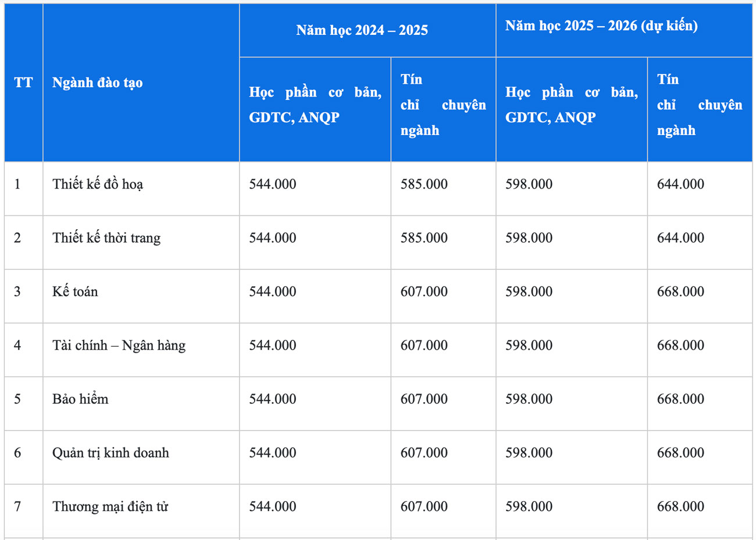Click 544.000 in the Quản trị kinh doanh row

click(273, 453)
